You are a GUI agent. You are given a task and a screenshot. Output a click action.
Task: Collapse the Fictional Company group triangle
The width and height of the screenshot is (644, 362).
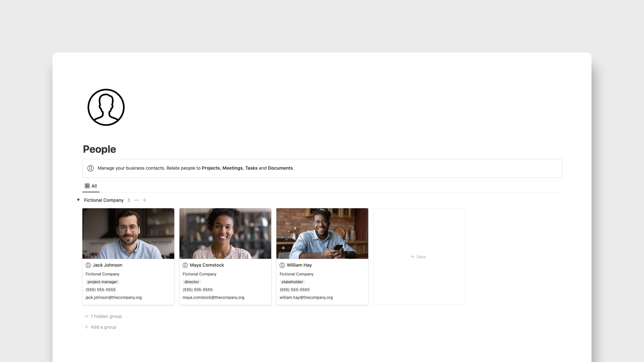78,200
